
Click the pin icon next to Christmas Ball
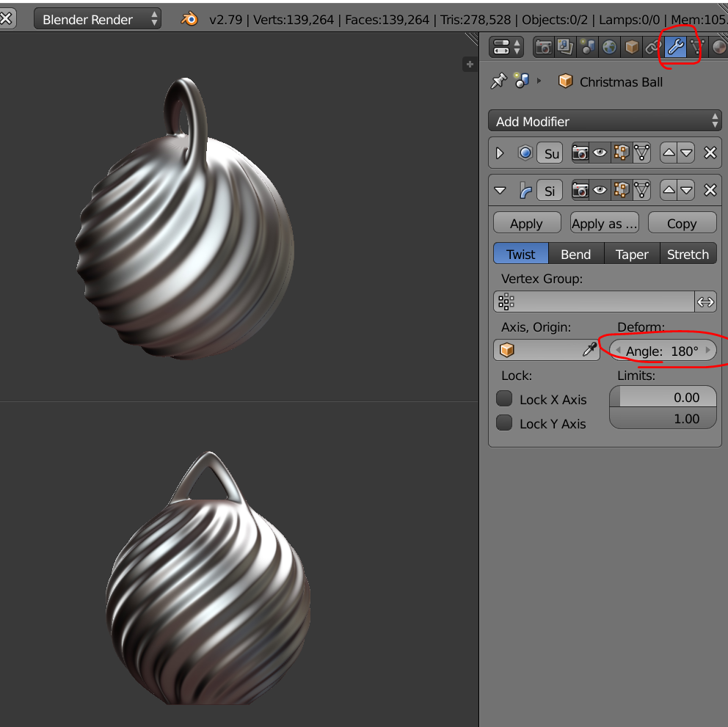tap(498, 81)
